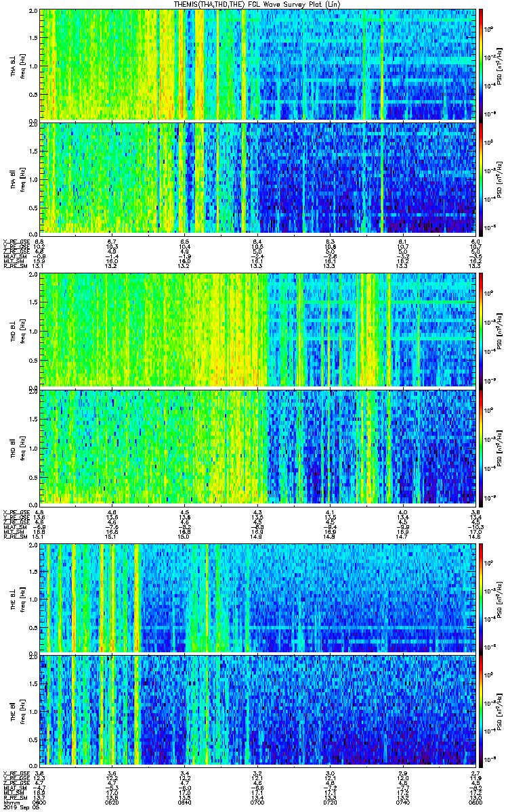Click 'X_RE_GSE' row label under THA panels
The width and height of the screenshot is (508, 812).
(15, 242)
